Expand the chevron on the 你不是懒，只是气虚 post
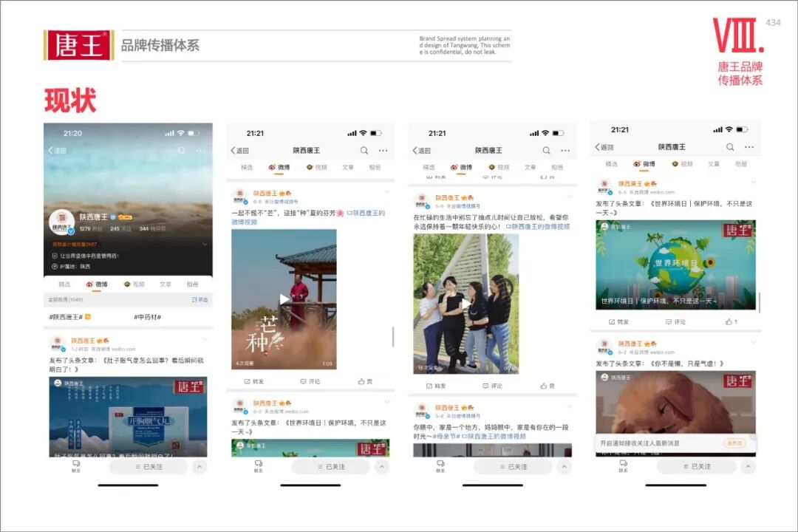Screen dimensions: 798x532 pyautogui.click(x=753, y=342)
